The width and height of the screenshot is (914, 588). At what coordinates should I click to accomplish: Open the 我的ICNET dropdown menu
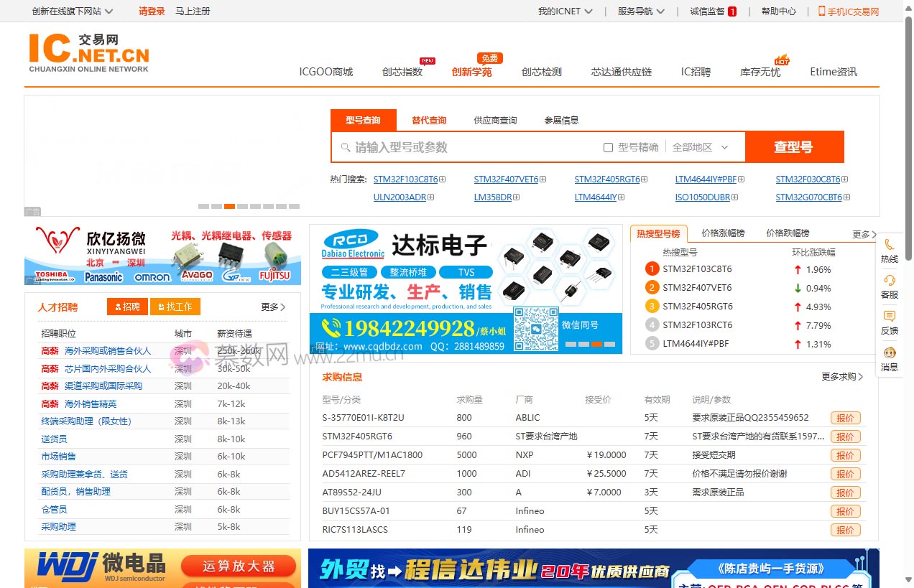pos(565,11)
